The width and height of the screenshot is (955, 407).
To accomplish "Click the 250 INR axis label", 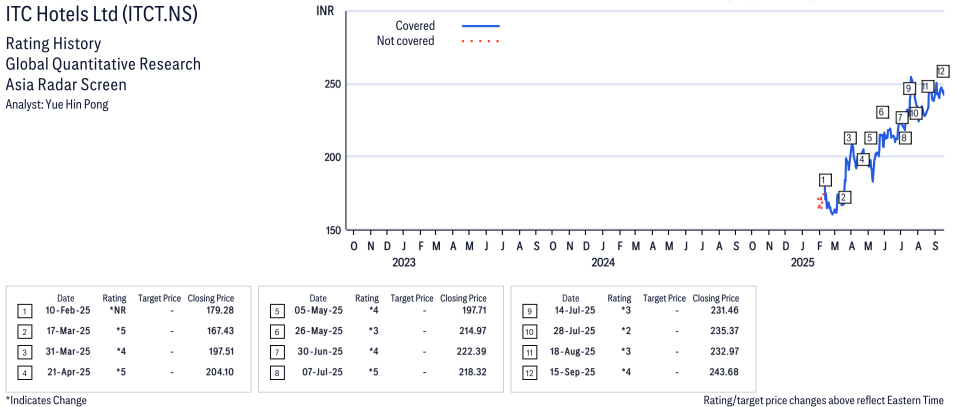I will pos(333,85).
